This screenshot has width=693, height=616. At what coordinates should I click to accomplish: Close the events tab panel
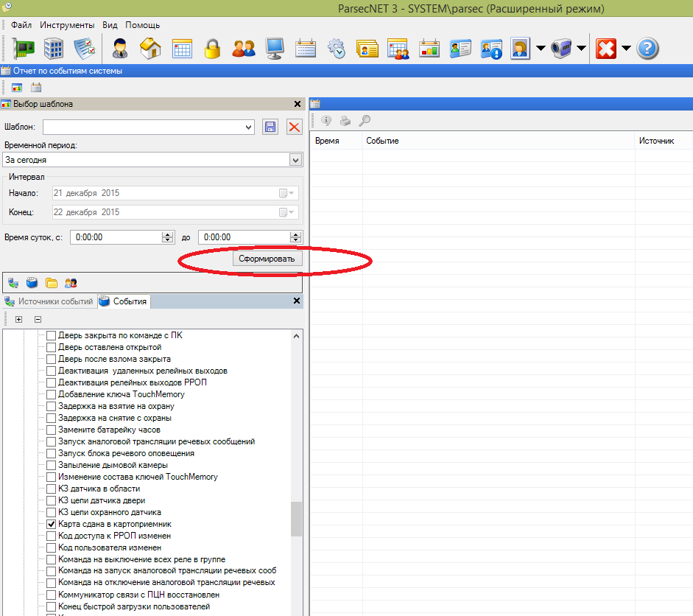point(297,301)
